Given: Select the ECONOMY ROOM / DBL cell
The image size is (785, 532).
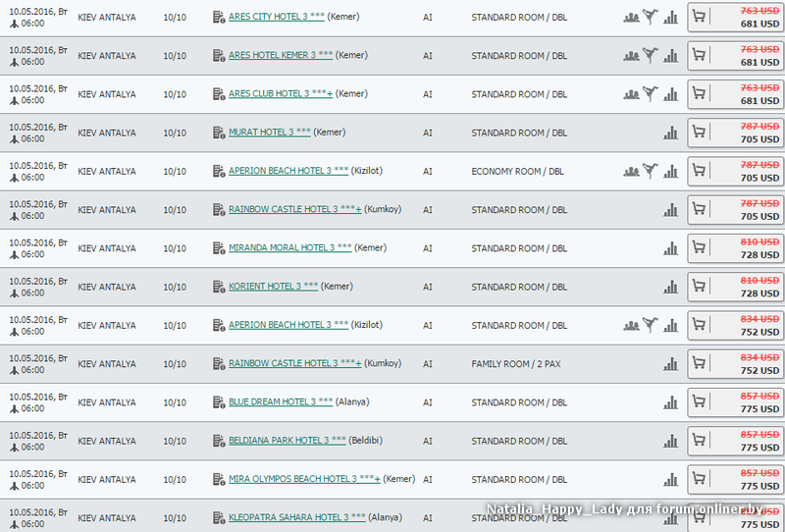Looking at the screenshot, I should tap(517, 172).
